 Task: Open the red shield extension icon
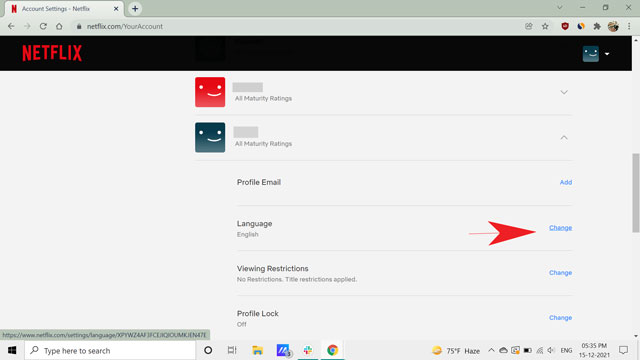pyautogui.click(x=565, y=27)
